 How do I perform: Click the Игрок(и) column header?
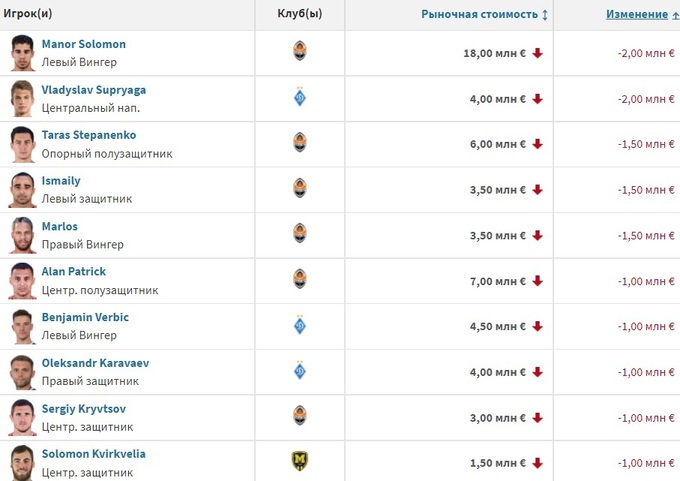27,15
